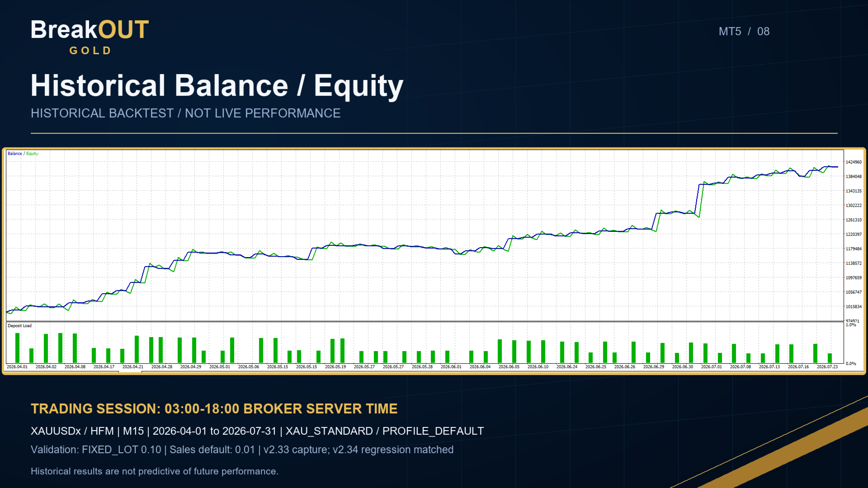Screen dimensions: 868x488
Task: Click the 2026.06.10 date on the time axis
Action: pos(538,367)
